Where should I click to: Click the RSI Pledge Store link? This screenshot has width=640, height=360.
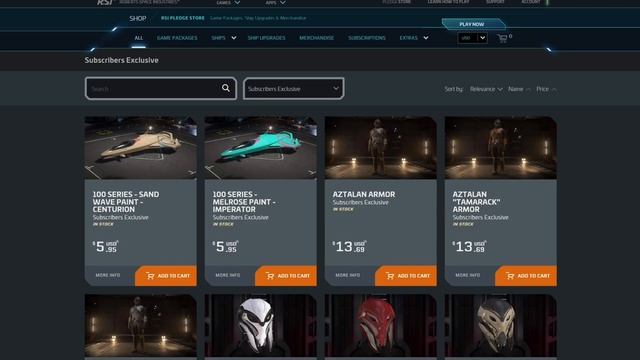(183, 18)
